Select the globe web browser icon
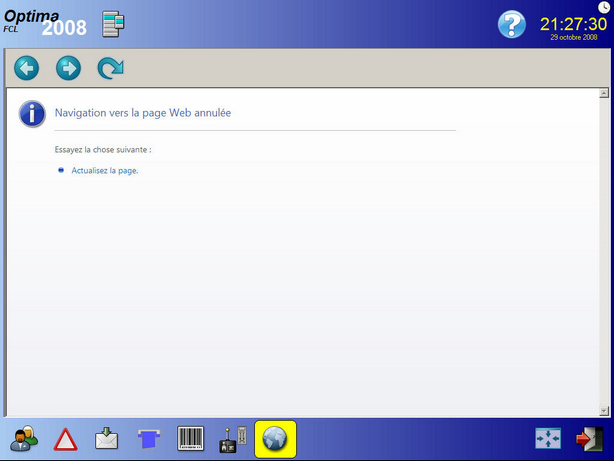 tap(275, 439)
